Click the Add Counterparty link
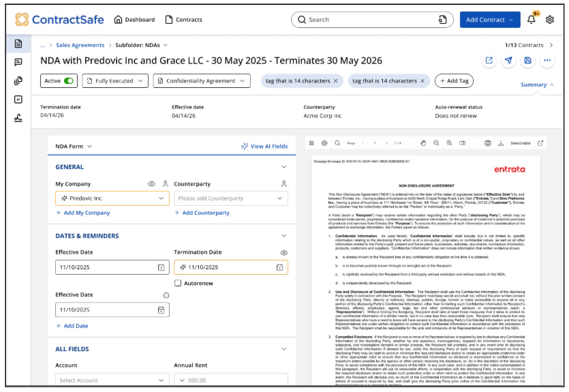The height and width of the screenshot is (392, 569). 202,213
